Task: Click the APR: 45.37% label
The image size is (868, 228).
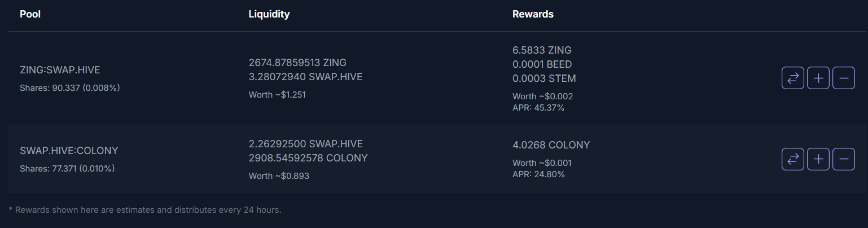Action: tap(538, 107)
